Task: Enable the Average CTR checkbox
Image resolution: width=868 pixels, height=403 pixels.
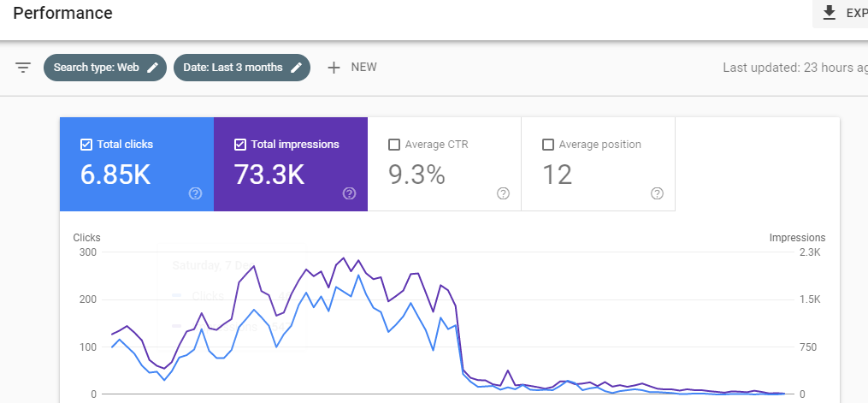Action: (x=394, y=145)
